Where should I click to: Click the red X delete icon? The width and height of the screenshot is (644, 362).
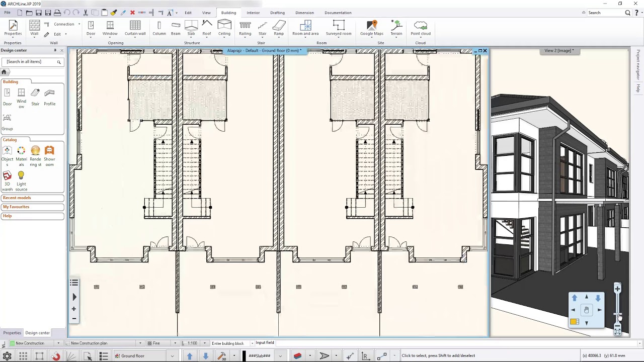pos(132,13)
